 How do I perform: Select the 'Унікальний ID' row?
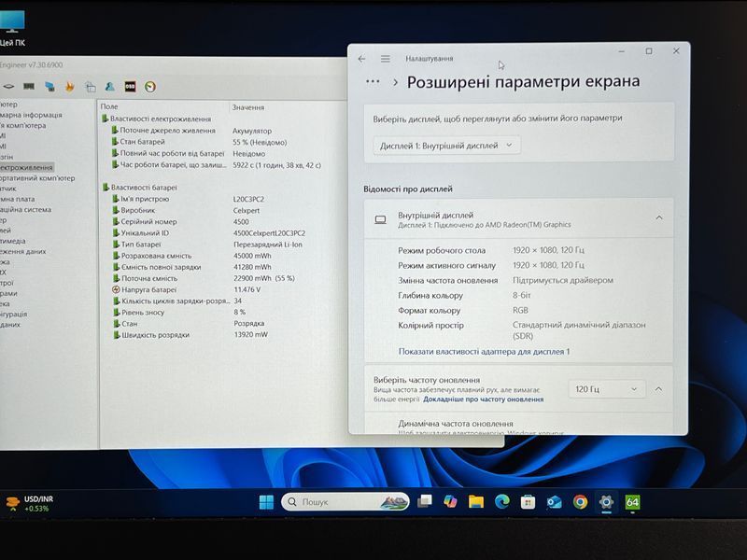pos(141,232)
